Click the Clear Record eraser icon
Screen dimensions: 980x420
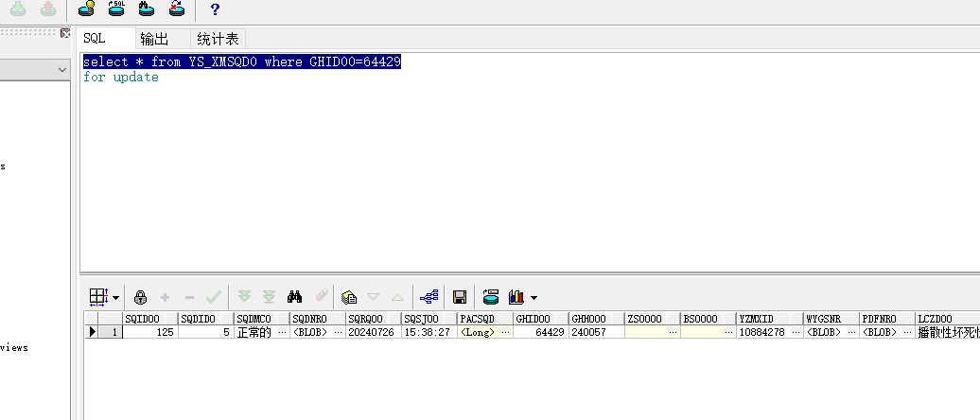point(321,296)
